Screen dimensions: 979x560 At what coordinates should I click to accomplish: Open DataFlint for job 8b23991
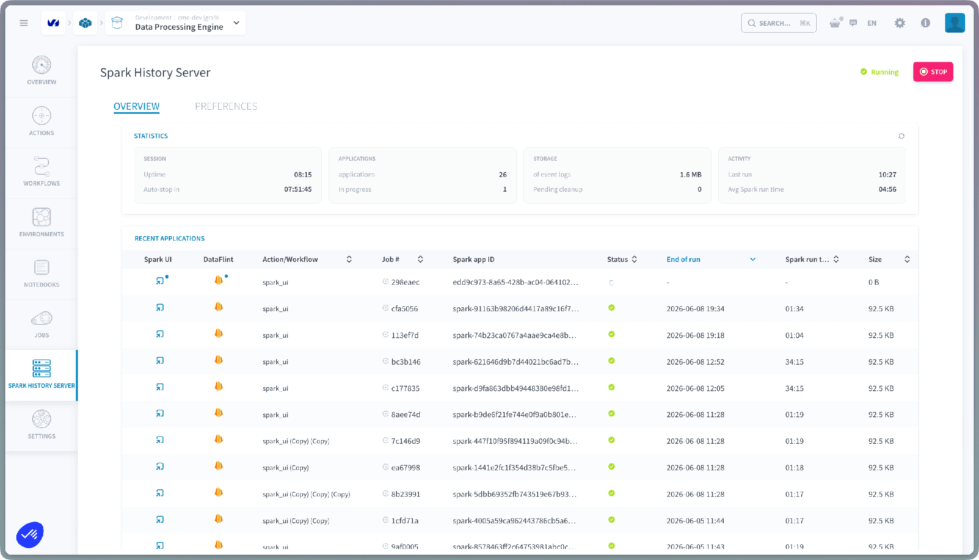219,492
